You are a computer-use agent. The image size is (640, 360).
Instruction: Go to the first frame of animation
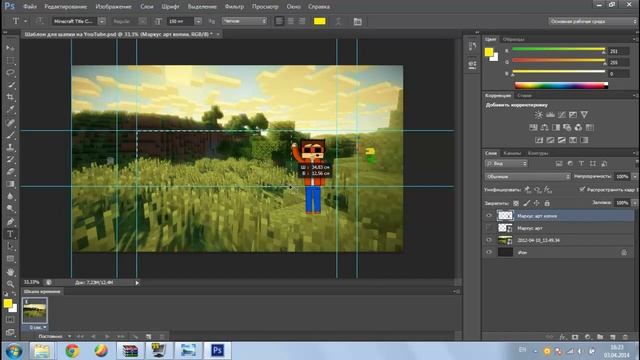point(80,336)
